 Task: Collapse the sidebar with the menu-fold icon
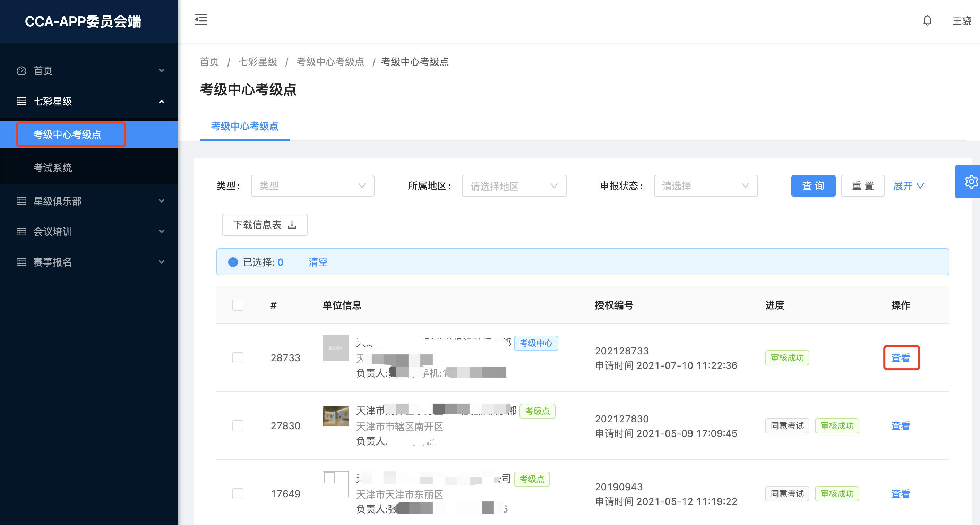[x=201, y=19]
